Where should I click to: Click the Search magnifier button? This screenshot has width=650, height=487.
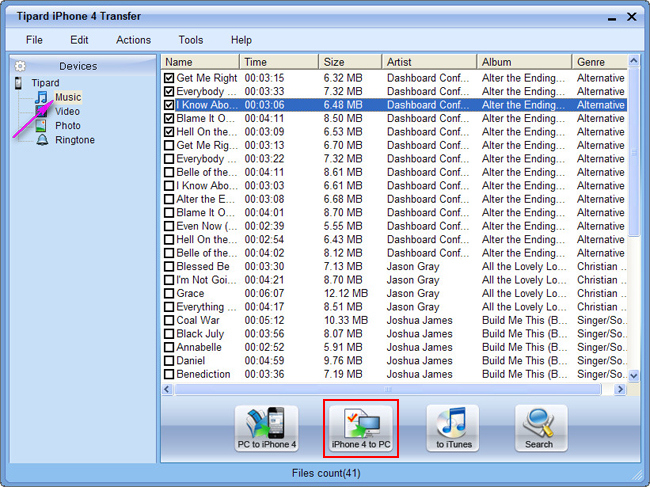coord(541,428)
